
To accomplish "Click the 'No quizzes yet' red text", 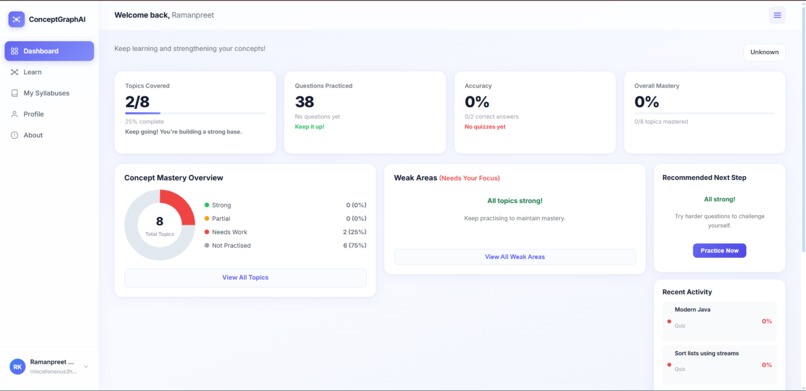I will [485, 127].
